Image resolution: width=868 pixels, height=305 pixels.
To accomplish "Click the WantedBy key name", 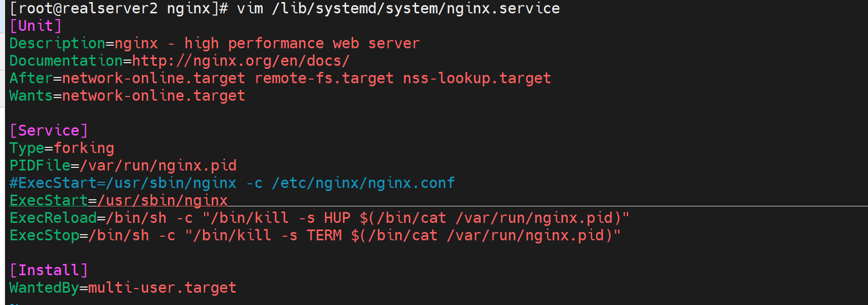I will pyautogui.click(x=44, y=288).
